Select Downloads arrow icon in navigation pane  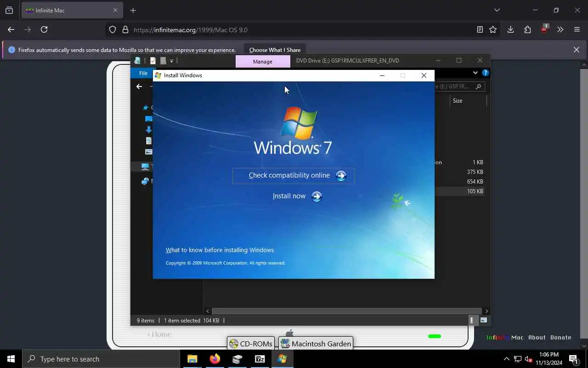coord(148,130)
